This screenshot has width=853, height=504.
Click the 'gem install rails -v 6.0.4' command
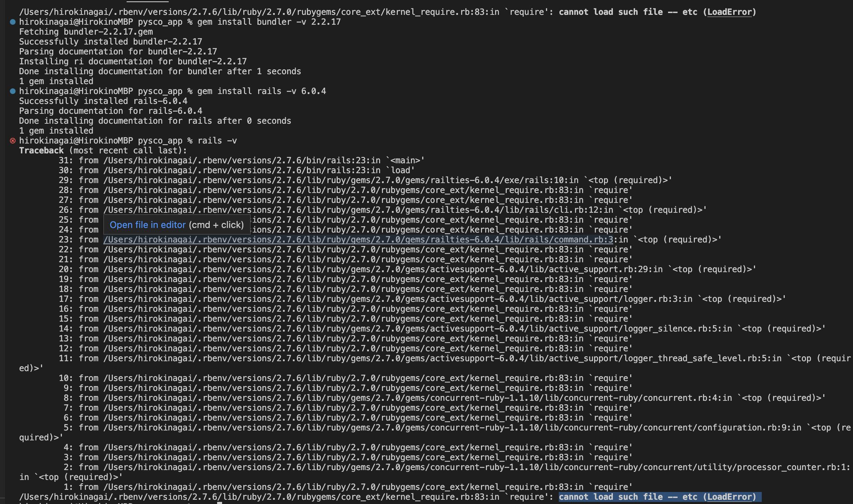pos(262,91)
